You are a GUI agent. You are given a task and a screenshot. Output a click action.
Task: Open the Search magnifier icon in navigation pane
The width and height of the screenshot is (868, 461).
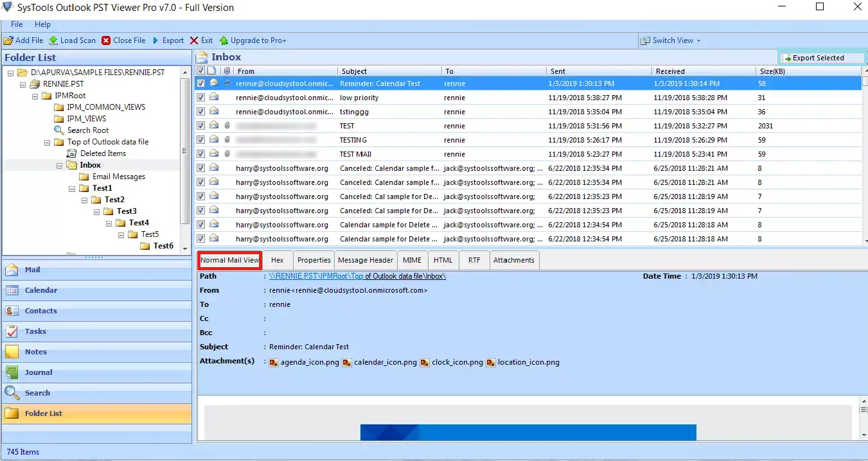[12, 393]
